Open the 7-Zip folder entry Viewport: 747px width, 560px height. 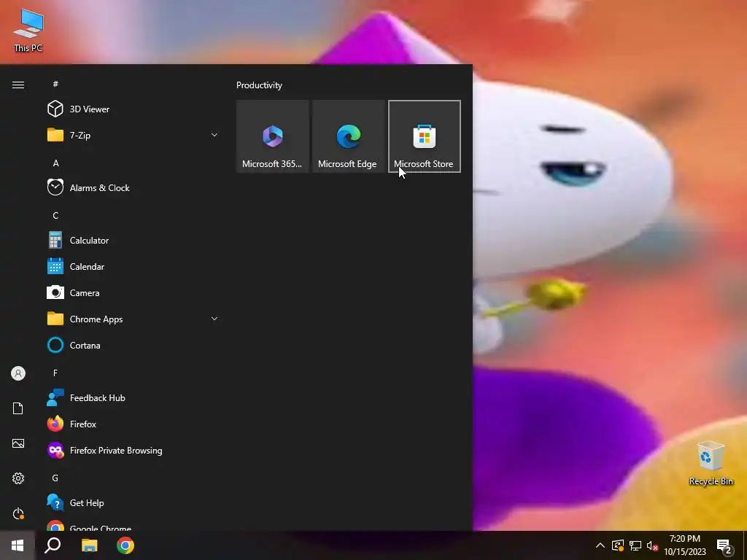(133, 135)
